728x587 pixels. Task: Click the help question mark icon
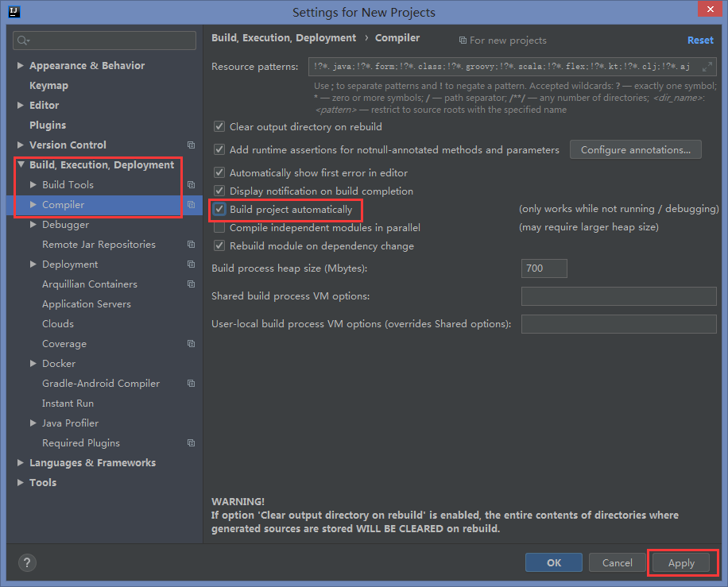click(x=26, y=562)
